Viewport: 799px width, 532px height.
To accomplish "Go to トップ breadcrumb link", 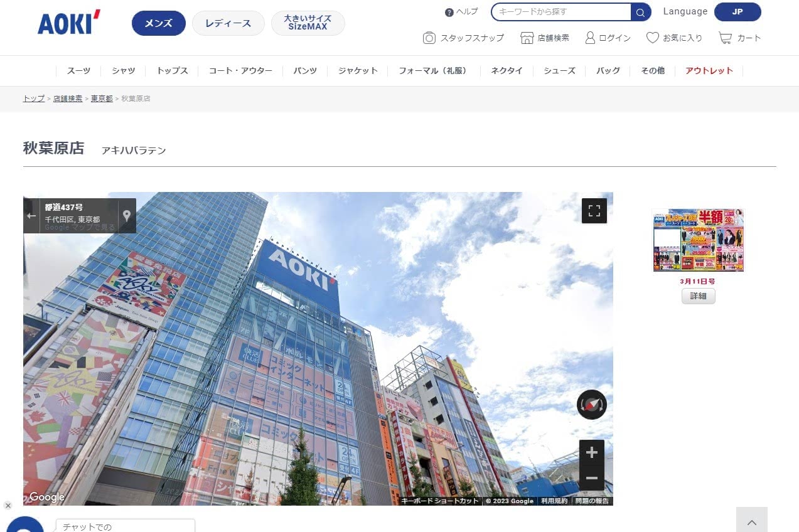I will click(34, 99).
